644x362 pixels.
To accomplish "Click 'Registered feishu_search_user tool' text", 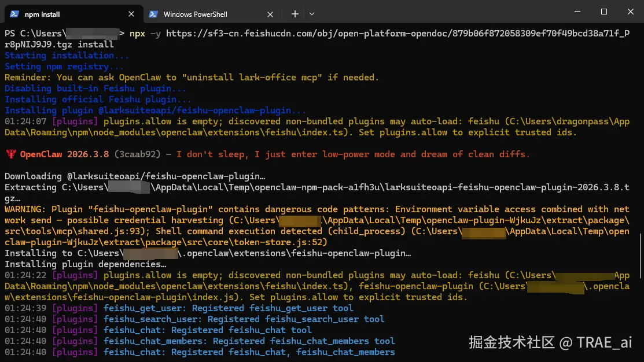I will click(x=296, y=319).
